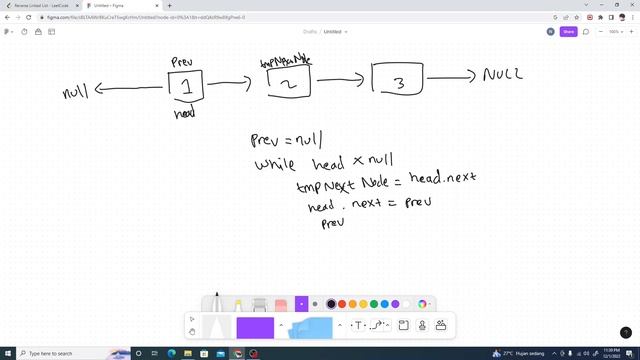Select the washi tape tool
This screenshot has width=640, height=360.
pos(259,305)
